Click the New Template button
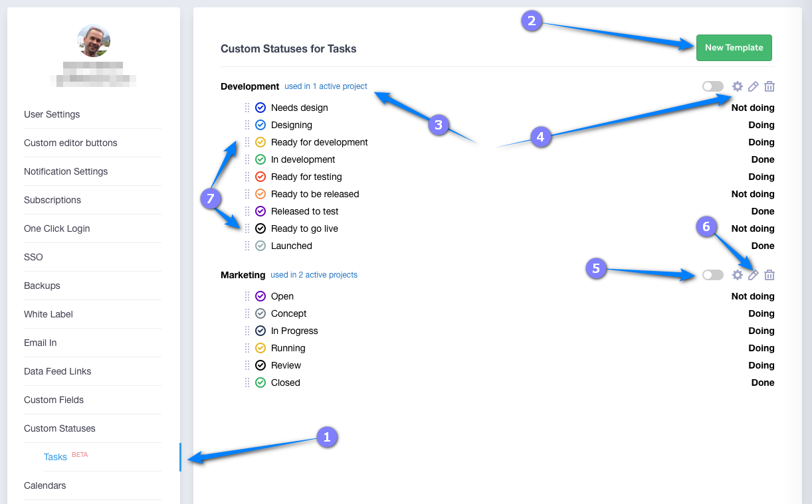The image size is (812, 504). point(734,48)
